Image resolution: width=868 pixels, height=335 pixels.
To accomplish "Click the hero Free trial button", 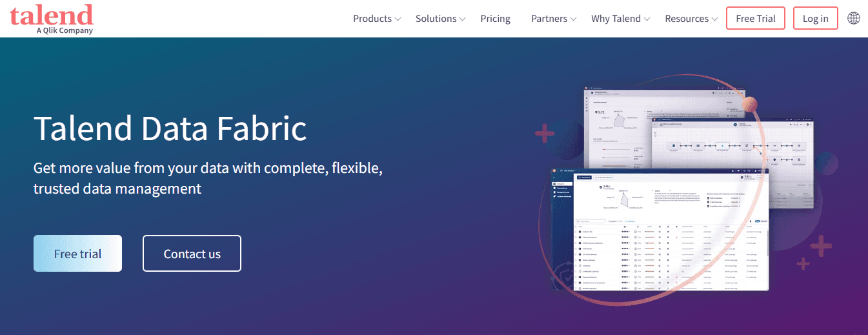I will tap(77, 254).
